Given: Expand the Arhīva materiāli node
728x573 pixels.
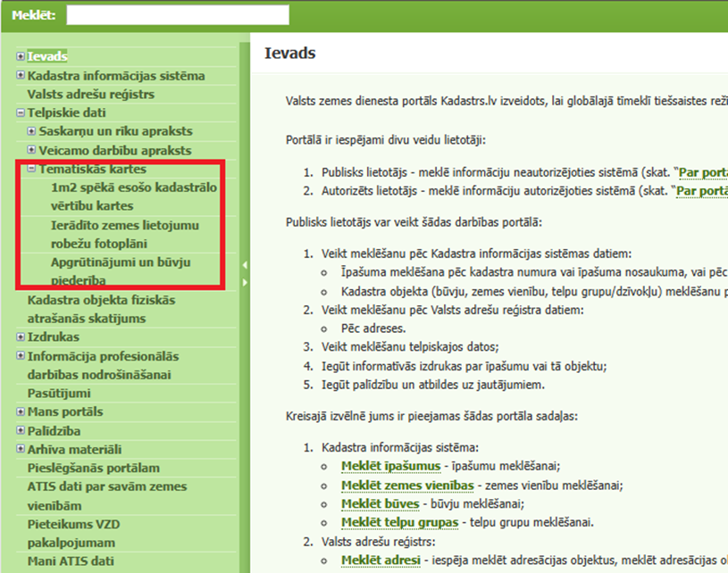Looking at the screenshot, I should tap(21, 450).
